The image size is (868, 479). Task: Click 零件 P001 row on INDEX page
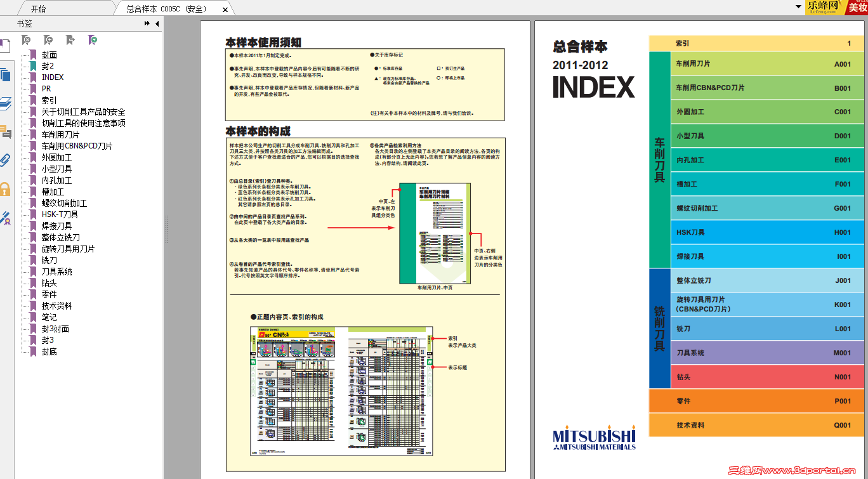pos(756,401)
